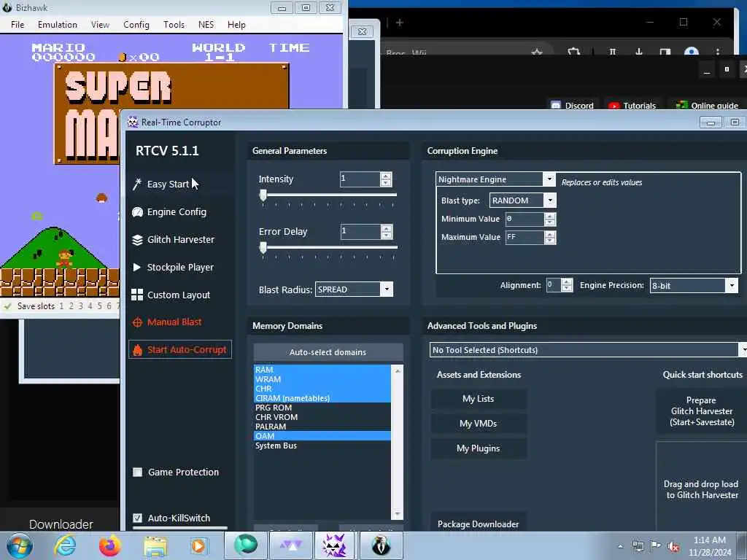Viewport: 747px width, 560px height.
Task: Click Package Downloader button
Action: click(x=479, y=524)
